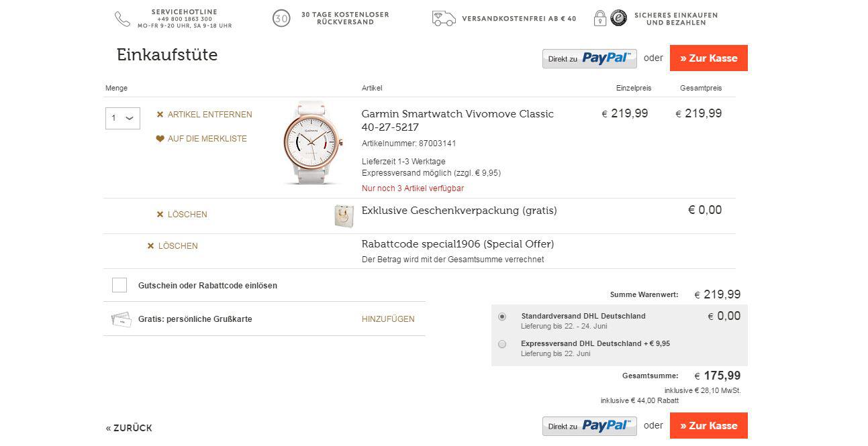Click the Gesamtpreis column header

point(701,88)
